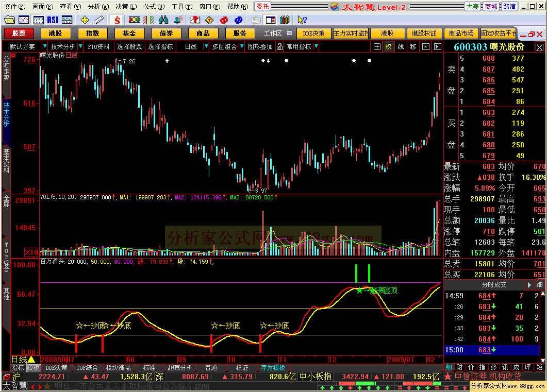Expand the 多图组合 dropdown arrow

pyautogui.click(x=241, y=46)
